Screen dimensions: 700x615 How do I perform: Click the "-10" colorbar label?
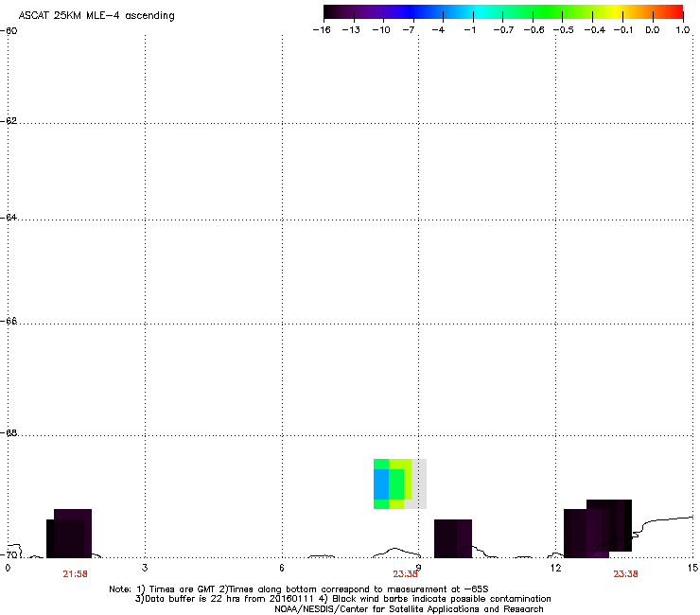pos(381,30)
